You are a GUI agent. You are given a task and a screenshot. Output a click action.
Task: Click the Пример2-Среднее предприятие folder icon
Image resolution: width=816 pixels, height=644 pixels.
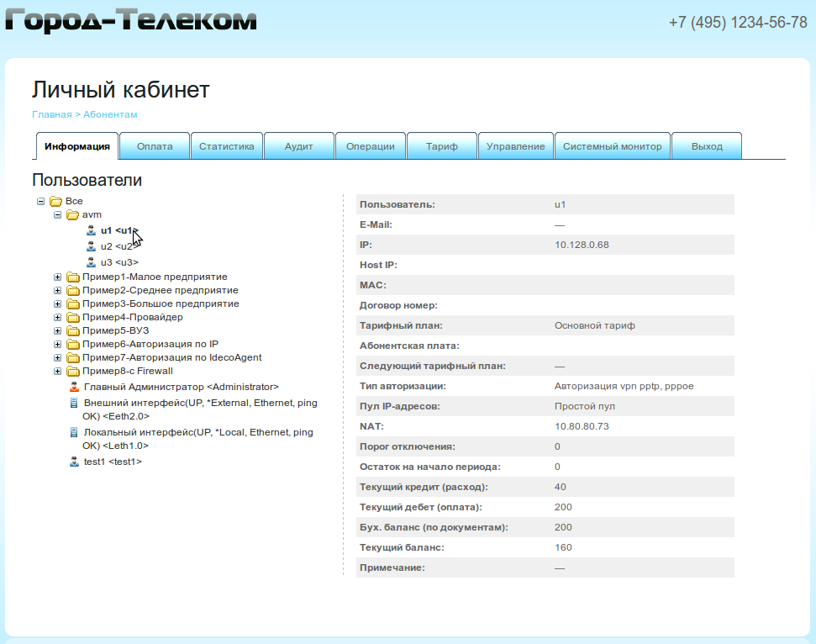pos(73,291)
